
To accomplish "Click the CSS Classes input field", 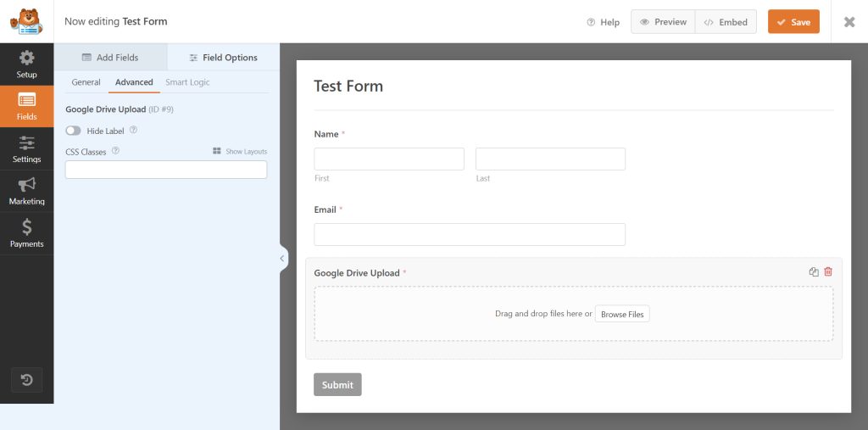I will pyautogui.click(x=166, y=170).
